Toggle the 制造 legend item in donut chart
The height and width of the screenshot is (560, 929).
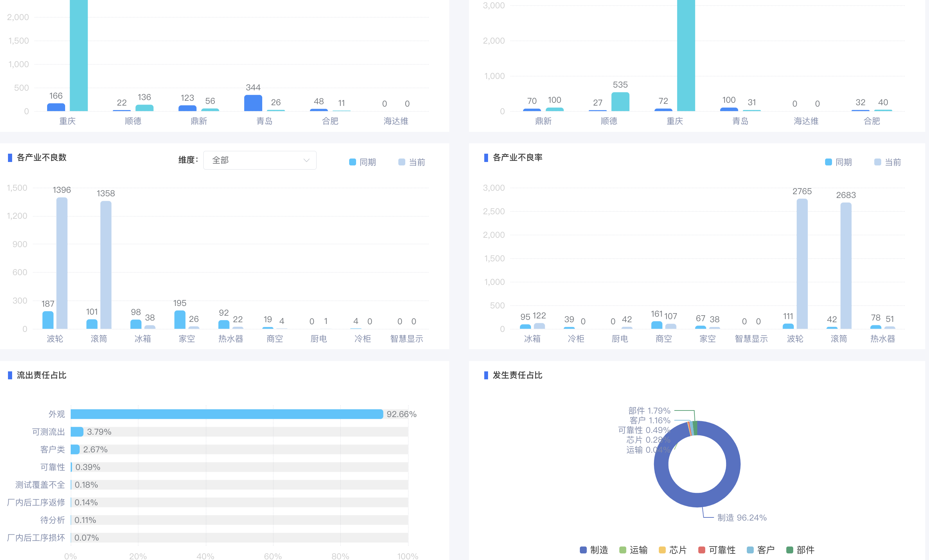click(594, 550)
